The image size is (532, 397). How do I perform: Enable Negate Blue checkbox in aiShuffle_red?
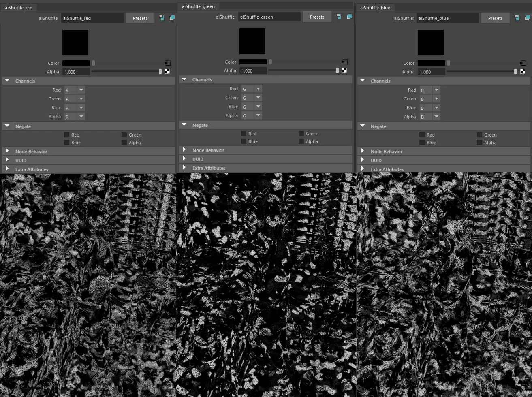pyautogui.click(x=66, y=142)
